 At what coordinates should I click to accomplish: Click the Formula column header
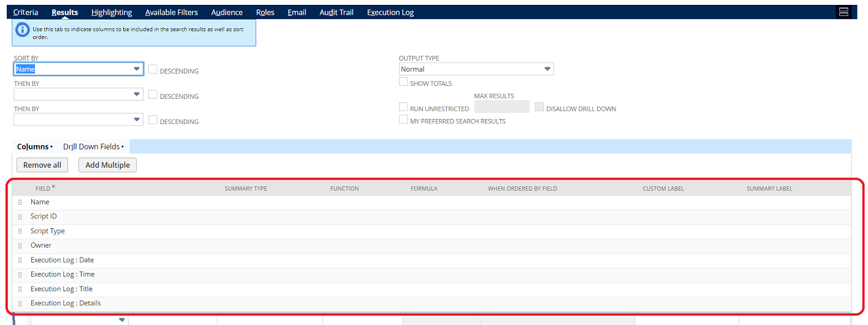[x=424, y=188]
